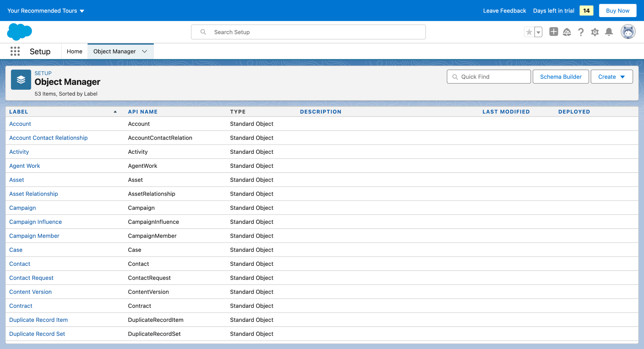644x349 pixels.
Task: Click the favorites star icon
Action: 529,32
